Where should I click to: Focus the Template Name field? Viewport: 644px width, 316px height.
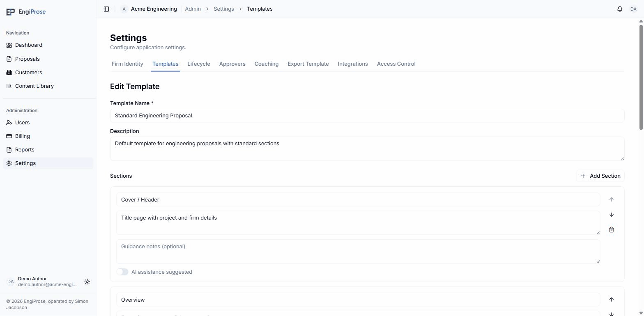click(x=367, y=116)
